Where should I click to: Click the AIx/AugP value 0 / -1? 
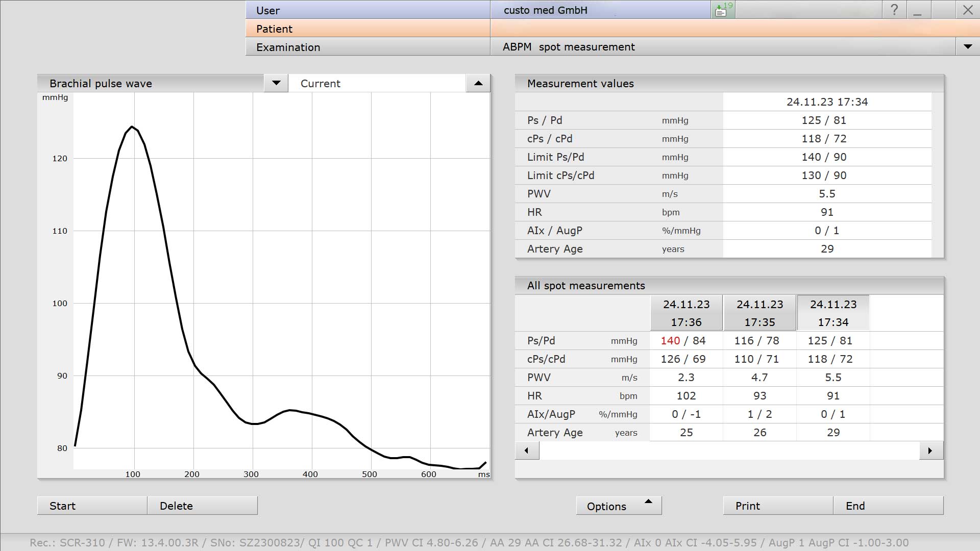pyautogui.click(x=686, y=414)
